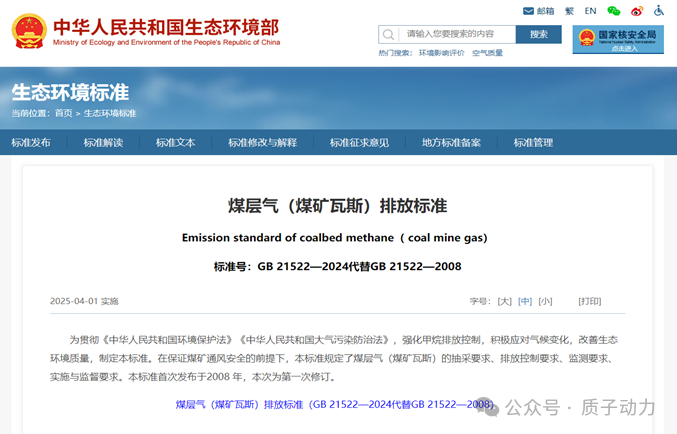This screenshot has height=434, width=677.
Task: Click the magnifier icon in search box
Action: pyautogui.click(x=389, y=34)
